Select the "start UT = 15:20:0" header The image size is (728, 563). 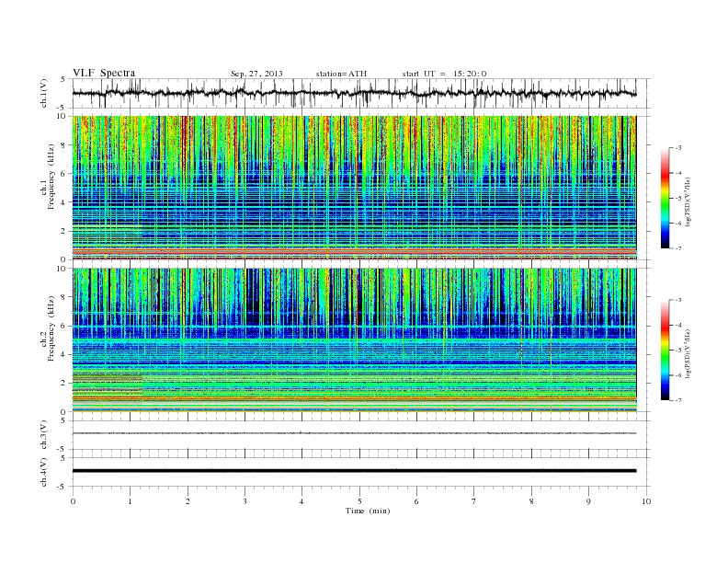444,74
